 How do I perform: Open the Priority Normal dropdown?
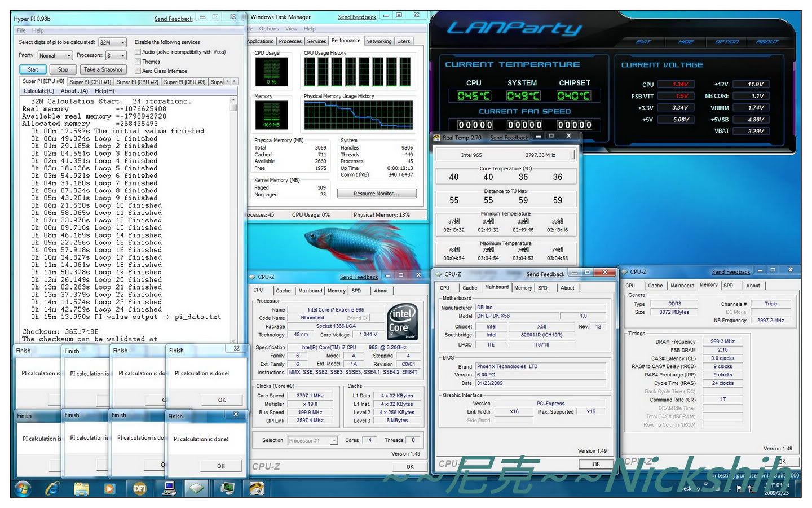[55, 55]
